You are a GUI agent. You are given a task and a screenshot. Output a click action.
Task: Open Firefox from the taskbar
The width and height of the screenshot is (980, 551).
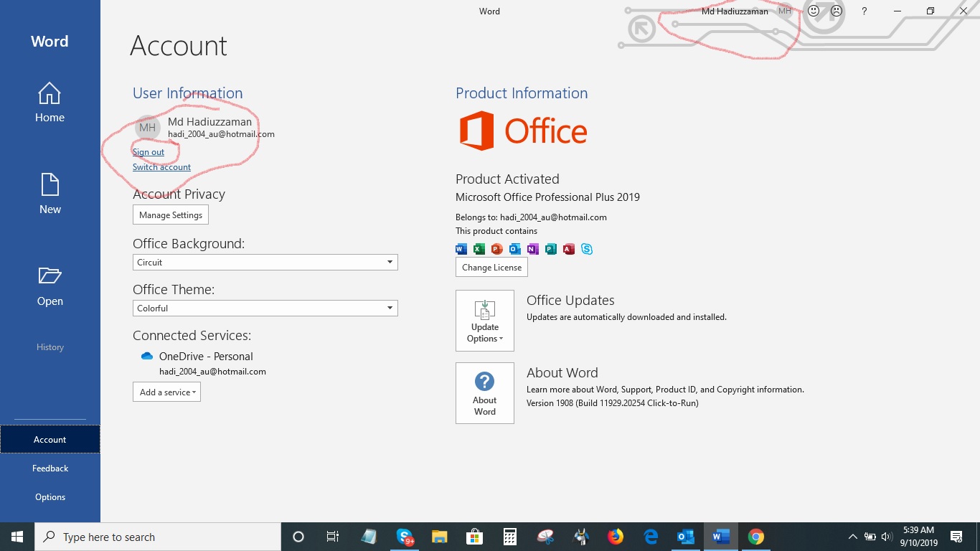coord(616,537)
